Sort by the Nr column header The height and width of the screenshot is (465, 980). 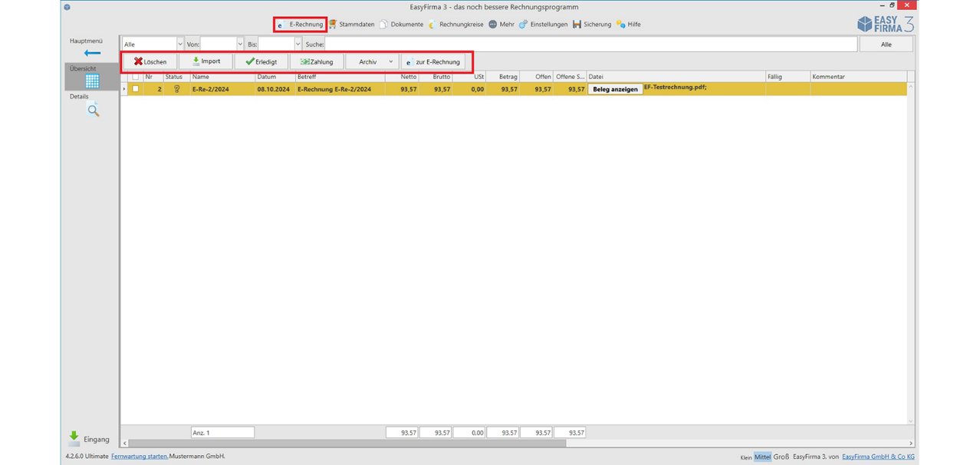point(153,77)
